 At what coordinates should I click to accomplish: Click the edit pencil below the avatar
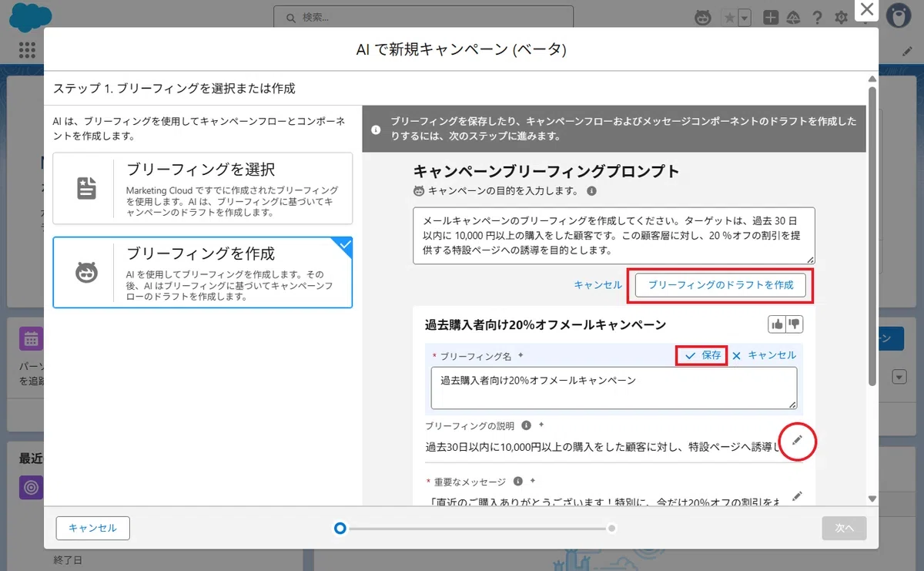coord(907,51)
